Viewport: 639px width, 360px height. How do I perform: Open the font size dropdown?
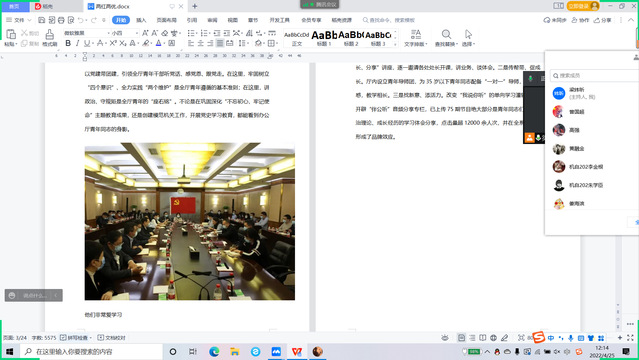point(125,33)
